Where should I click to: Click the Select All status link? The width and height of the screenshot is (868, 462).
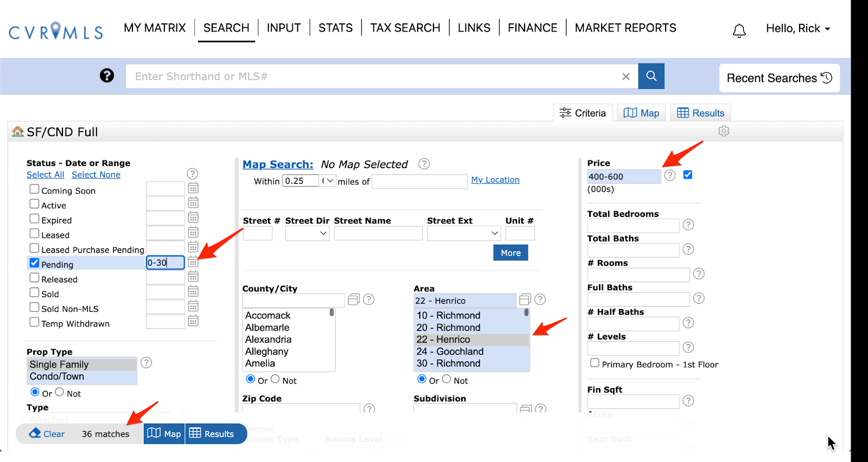pos(46,175)
